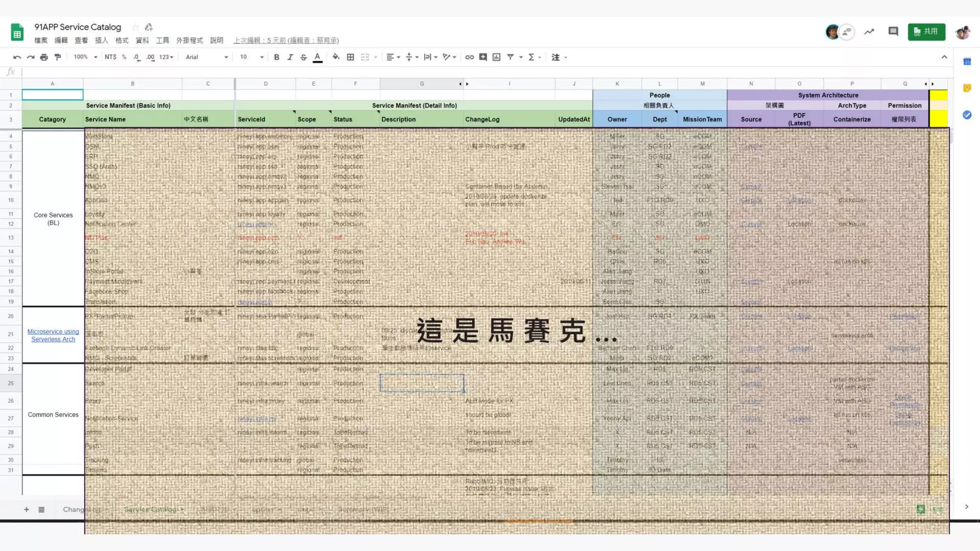Click the green 共用 share button
The height and width of the screenshot is (551, 980).
click(x=926, y=32)
